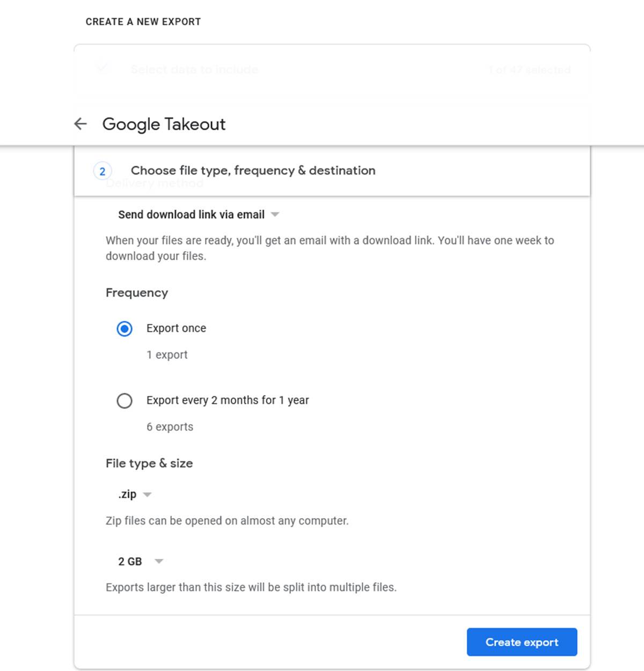Image resolution: width=644 pixels, height=671 pixels.
Task: Click the Export once radio label text
Action: [x=176, y=328]
